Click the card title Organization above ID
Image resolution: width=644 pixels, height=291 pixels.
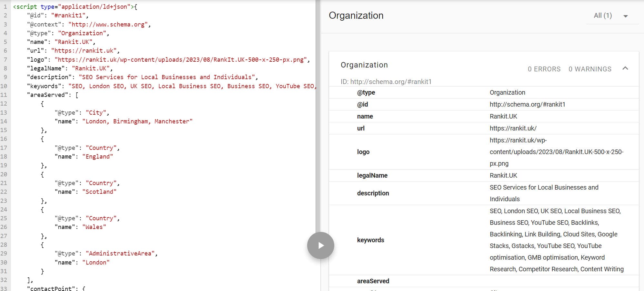[x=364, y=65]
